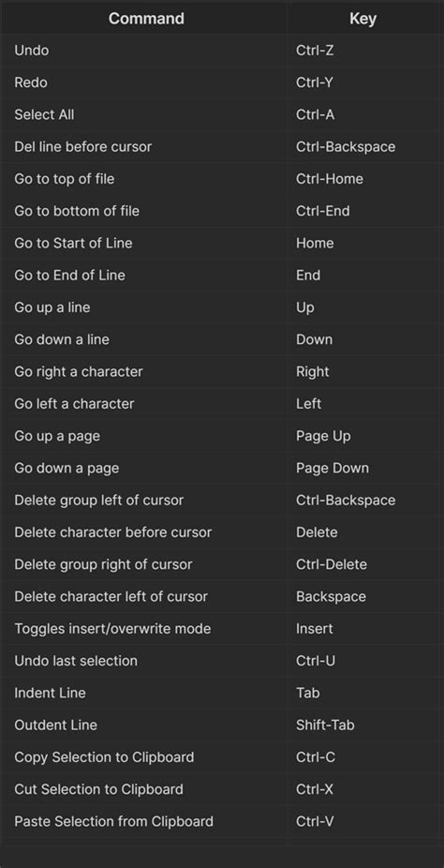
Task: Select the Redo command row
Action: (x=222, y=82)
